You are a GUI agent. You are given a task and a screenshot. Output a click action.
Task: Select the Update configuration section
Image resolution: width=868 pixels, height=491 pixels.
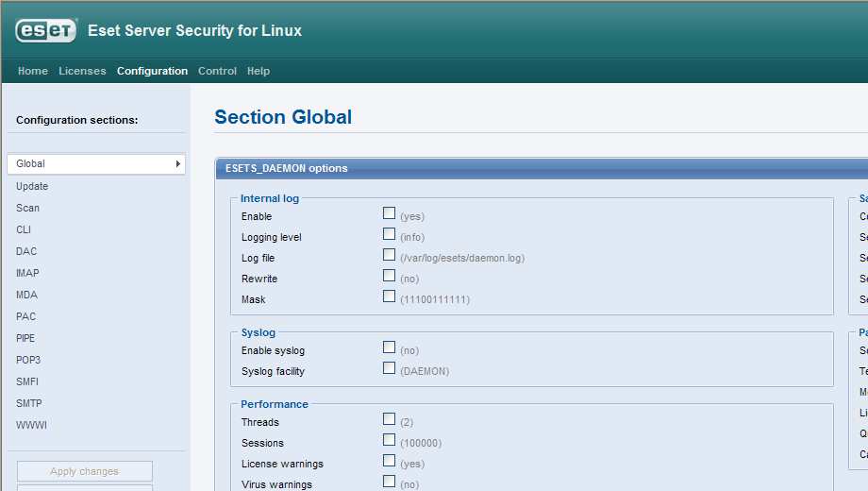pos(32,186)
